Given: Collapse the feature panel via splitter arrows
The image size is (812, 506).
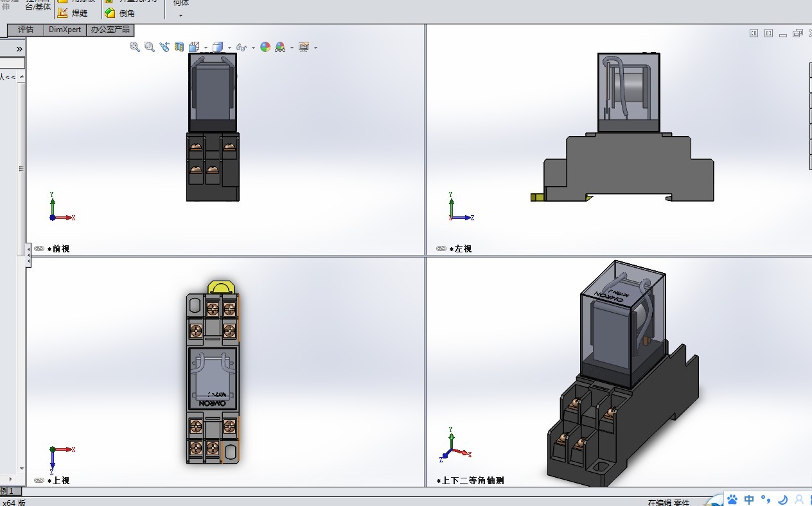Looking at the screenshot, I should pos(28,255).
